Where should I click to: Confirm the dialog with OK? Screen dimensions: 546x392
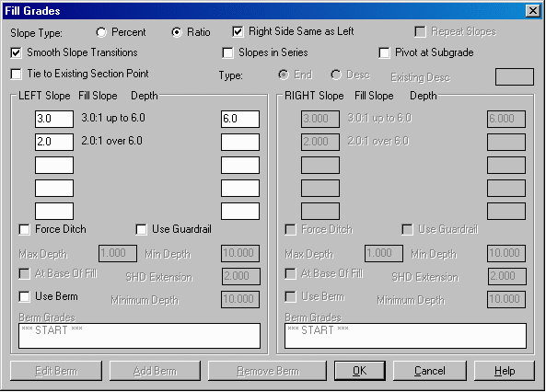[x=360, y=371]
